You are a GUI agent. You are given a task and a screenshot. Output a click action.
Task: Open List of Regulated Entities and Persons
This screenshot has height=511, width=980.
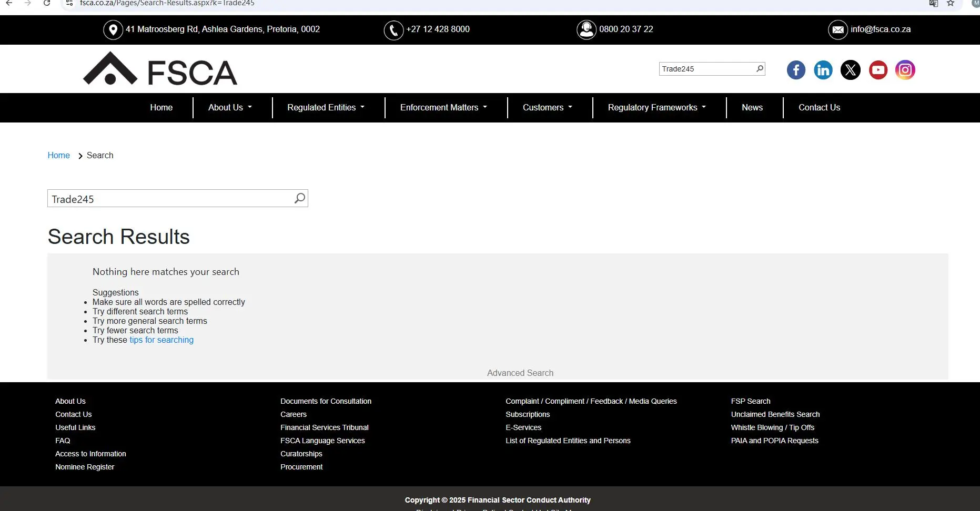click(x=568, y=441)
